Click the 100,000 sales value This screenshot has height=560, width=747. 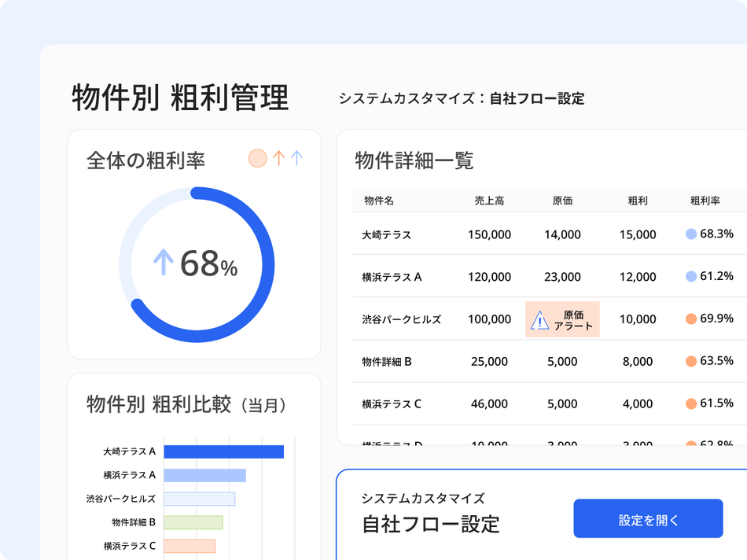(489, 319)
